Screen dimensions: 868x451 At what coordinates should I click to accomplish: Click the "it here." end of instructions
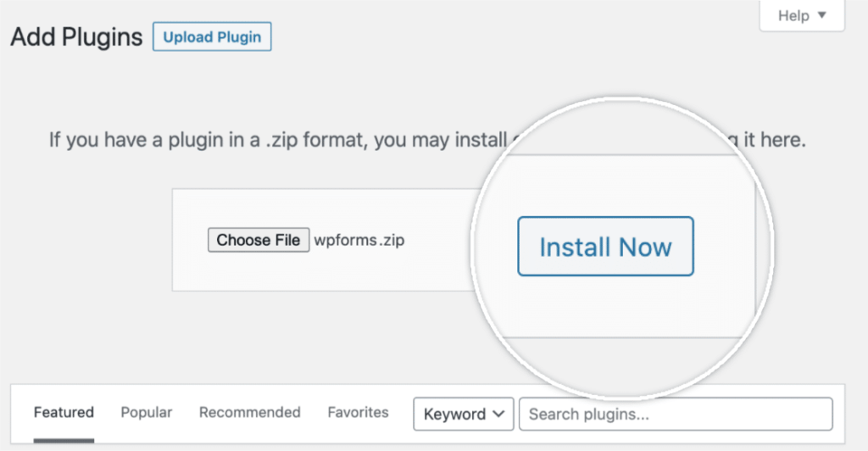point(775,140)
